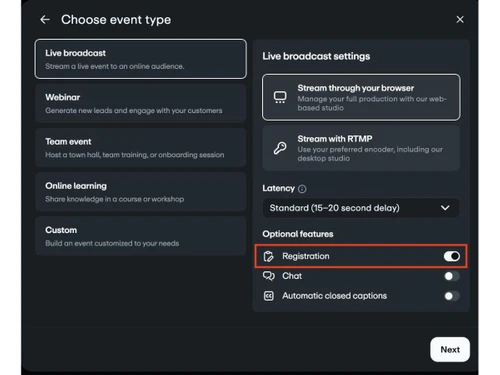
Task: Click the browser studio monitor icon
Action: [280, 97]
